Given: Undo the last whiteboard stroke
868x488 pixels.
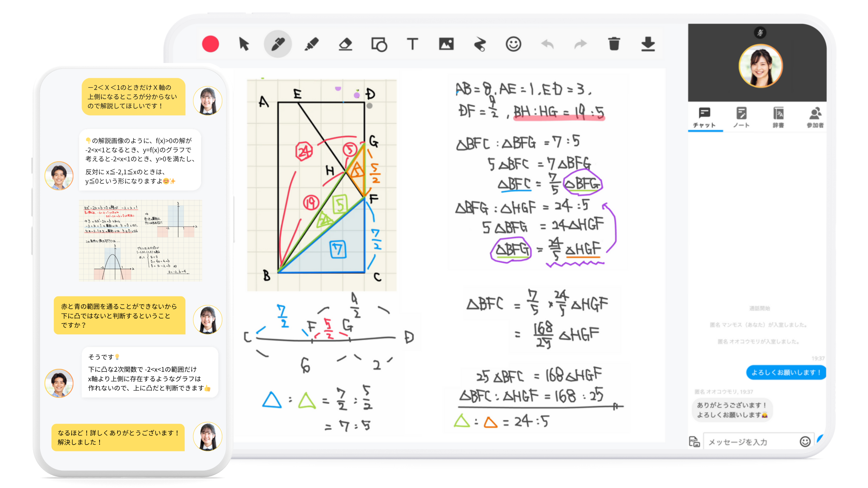Looking at the screenshot, I should [x=547, y=44].
